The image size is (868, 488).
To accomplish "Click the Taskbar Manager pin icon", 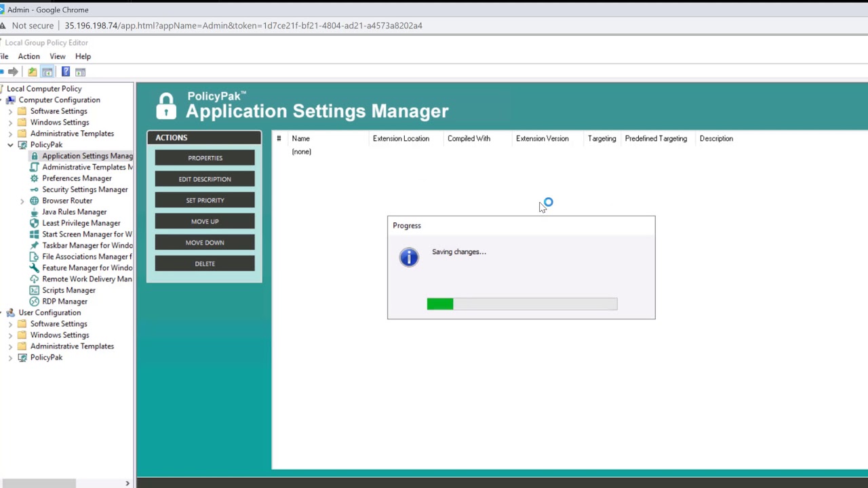I will (x=35, y=245).
